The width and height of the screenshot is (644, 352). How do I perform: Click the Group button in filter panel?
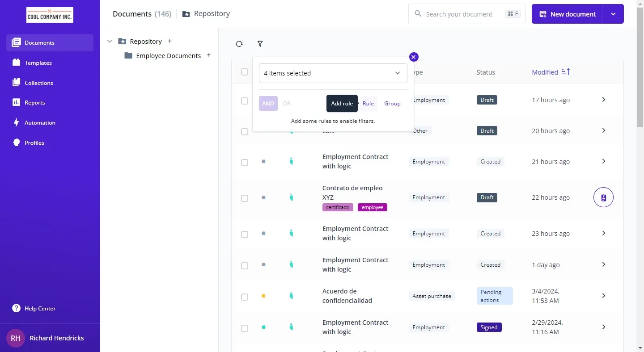[392, 104]
